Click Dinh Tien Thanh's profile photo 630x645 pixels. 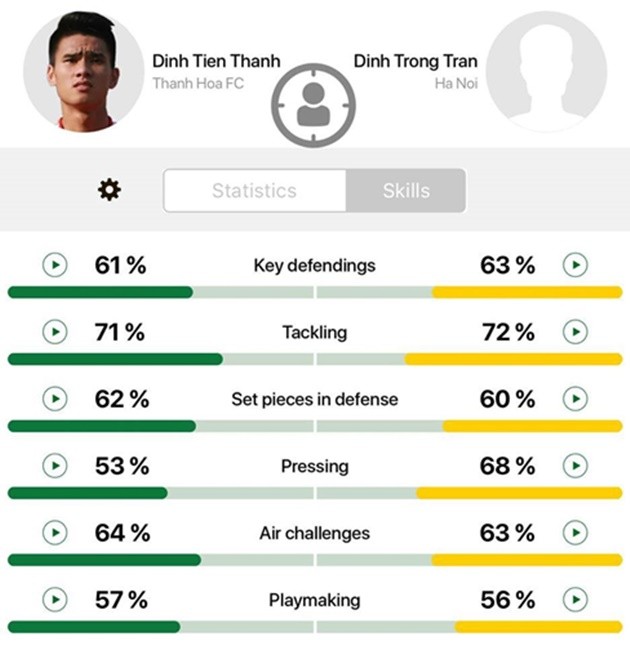84,70
